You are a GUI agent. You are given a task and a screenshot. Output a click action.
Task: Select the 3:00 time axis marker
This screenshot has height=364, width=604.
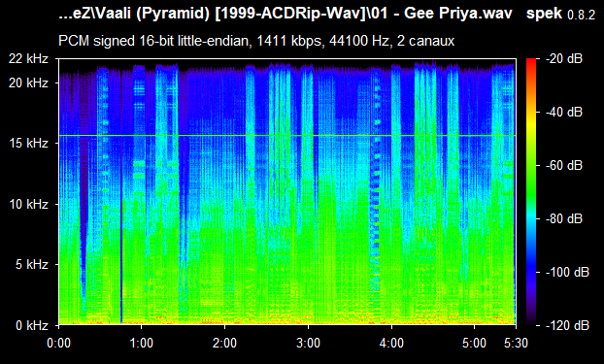tap(308, 343)
